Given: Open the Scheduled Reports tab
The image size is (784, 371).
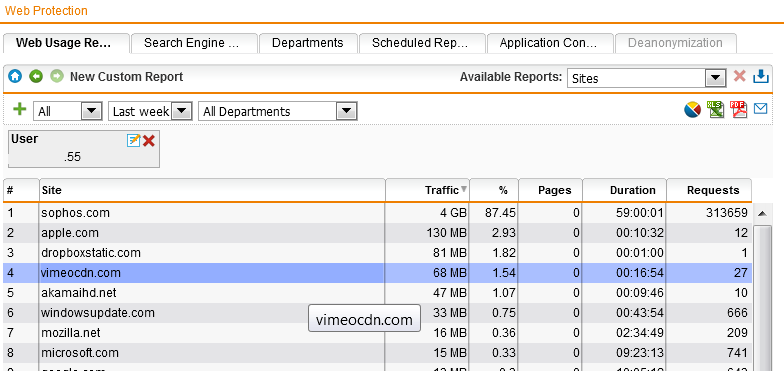Looking at the screenshot, I should pyautogui.click(x=422, y=43).
